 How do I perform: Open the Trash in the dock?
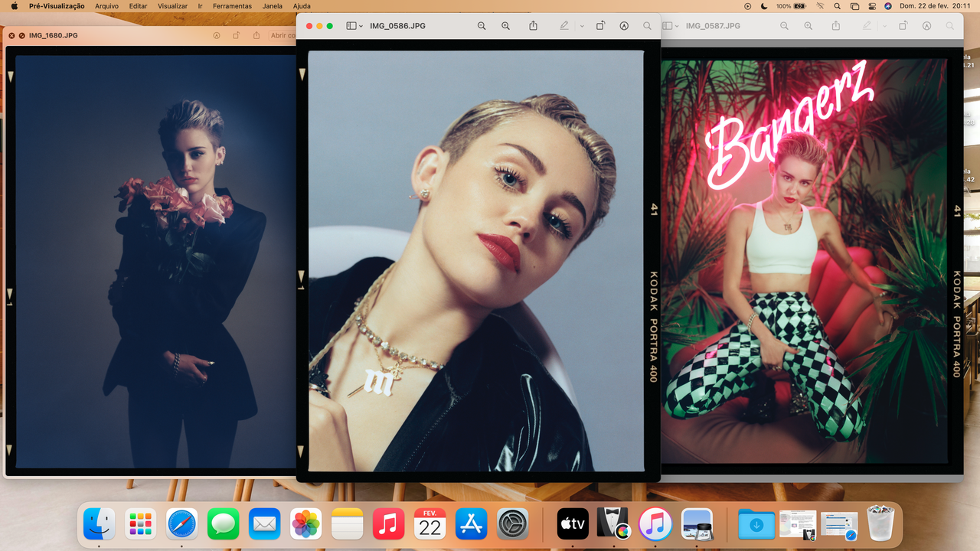pos(880,524)
